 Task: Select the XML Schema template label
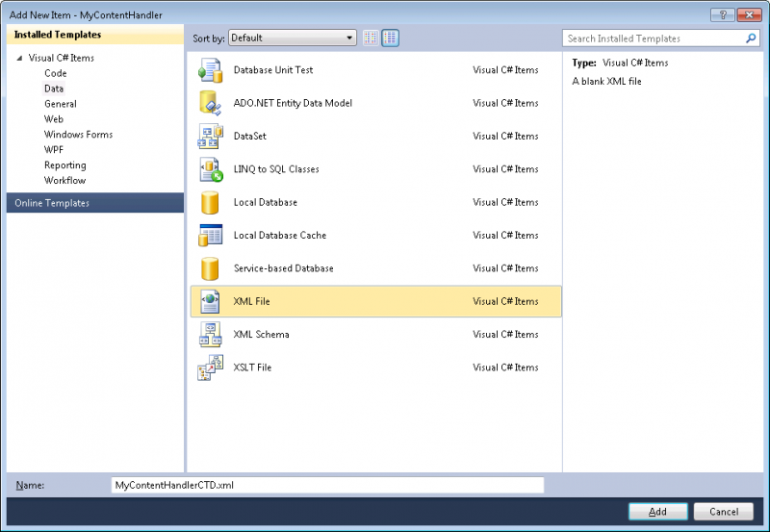[x=261, y=334]
